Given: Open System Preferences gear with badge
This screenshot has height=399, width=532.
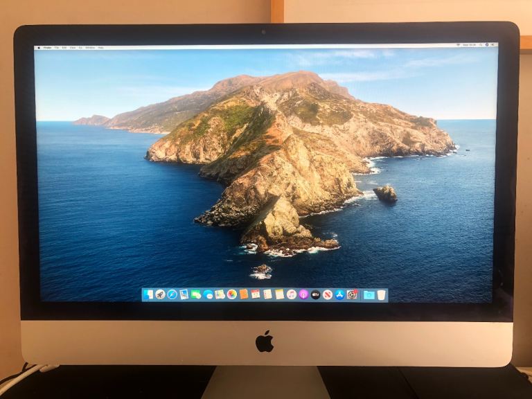Looking at the screenshot, I should tap(352, 294).
